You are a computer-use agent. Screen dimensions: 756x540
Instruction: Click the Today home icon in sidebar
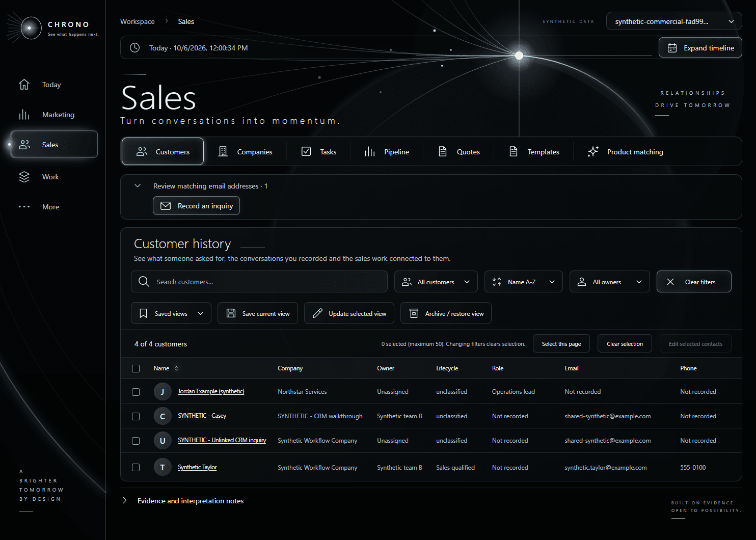point(24,85)
